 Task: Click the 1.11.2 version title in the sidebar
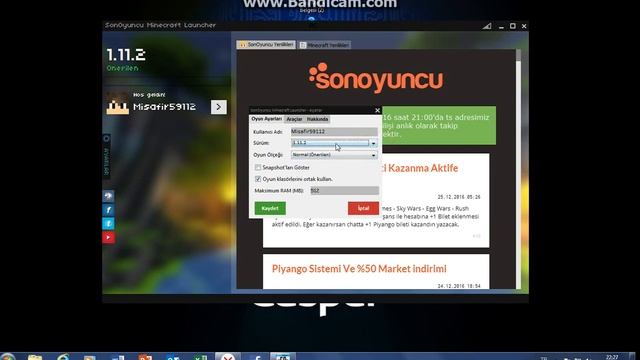point(126,55)
